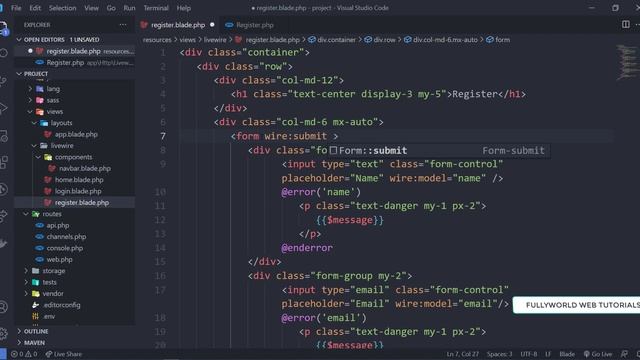Open api.php in routes
Image resolution: width=640 pixels, height=360 pixels.
[x=58, y=225]
